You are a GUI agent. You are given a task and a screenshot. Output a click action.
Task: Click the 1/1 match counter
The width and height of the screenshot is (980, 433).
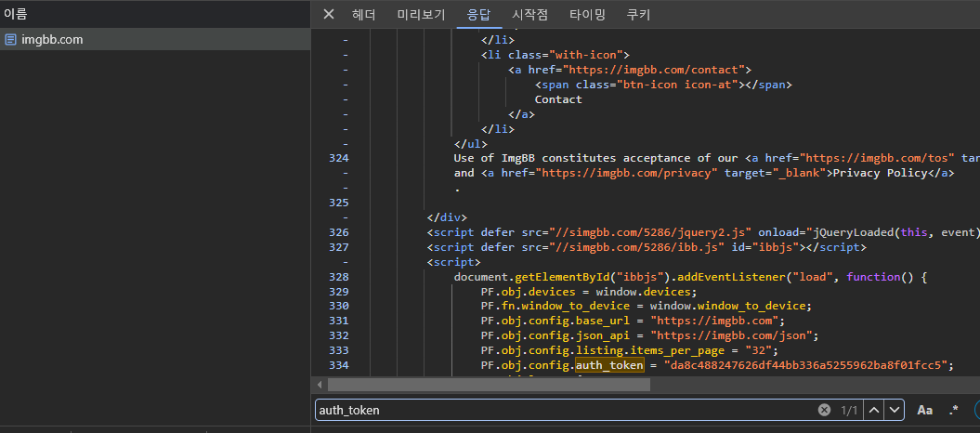point(849,410)
